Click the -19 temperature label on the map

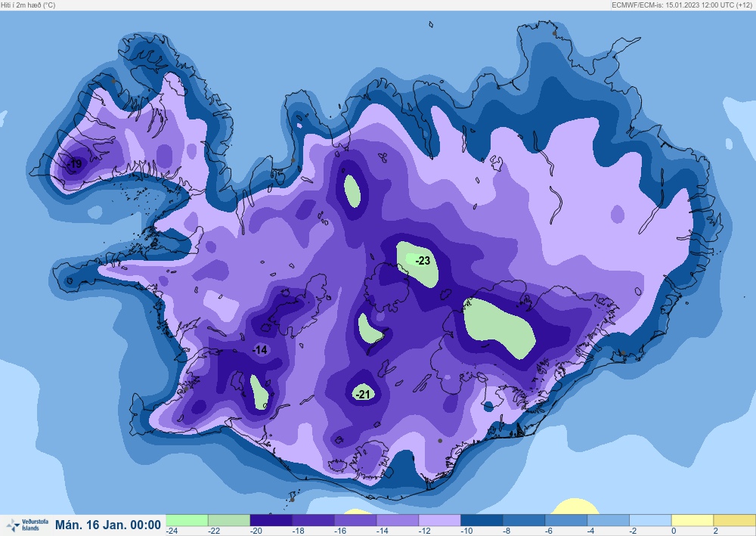coord(74,164)
